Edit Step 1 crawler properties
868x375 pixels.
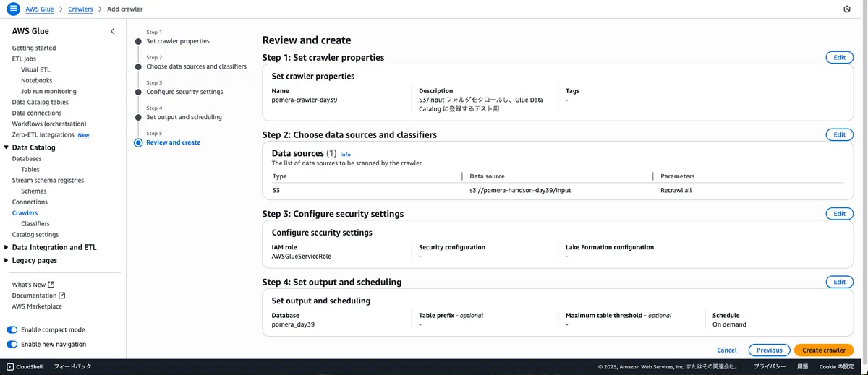pos(839,57)
